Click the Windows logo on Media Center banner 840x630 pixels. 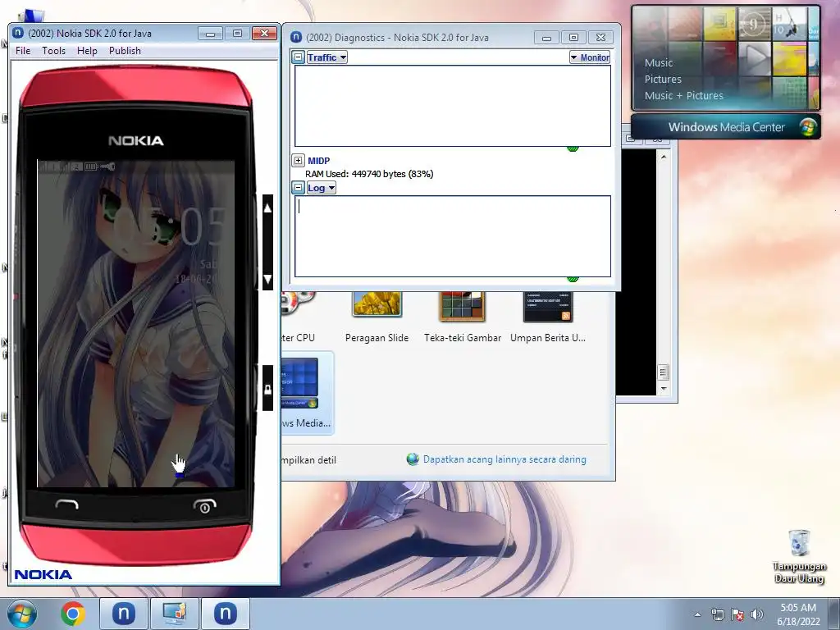[x=808, y=127]
